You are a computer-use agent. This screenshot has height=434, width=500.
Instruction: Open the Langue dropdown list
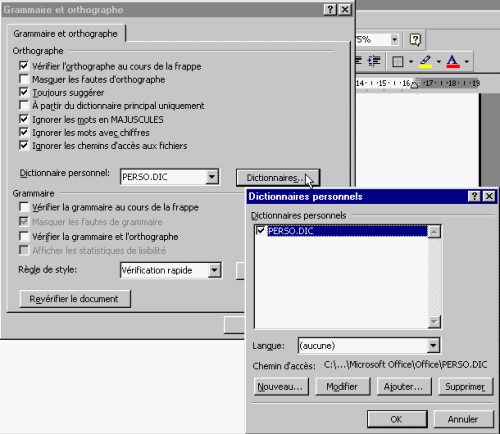tap(433, 345)
